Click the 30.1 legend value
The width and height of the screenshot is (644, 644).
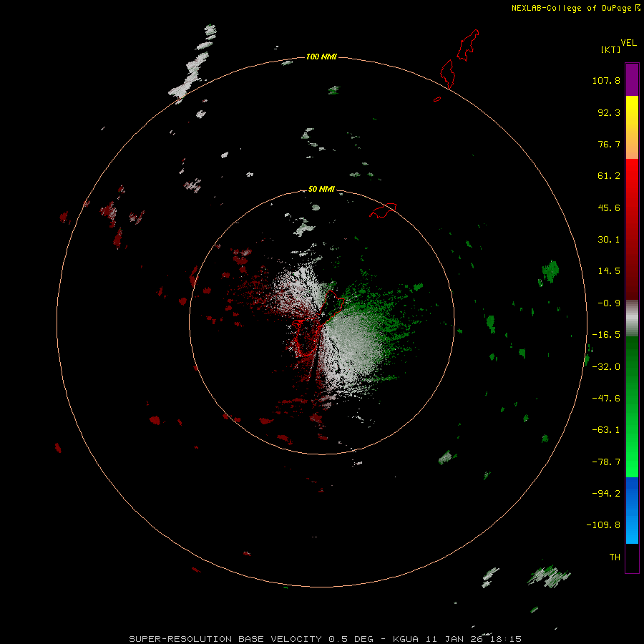609,240
